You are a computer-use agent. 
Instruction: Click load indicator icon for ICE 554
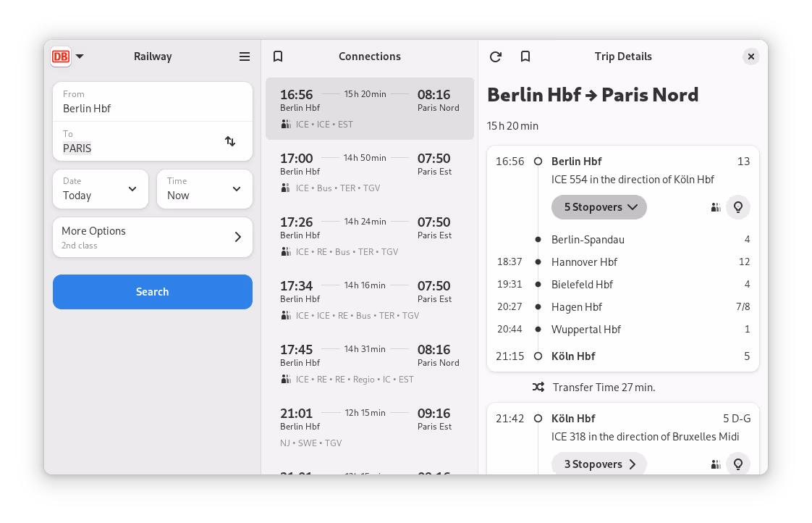pos(716,207)
